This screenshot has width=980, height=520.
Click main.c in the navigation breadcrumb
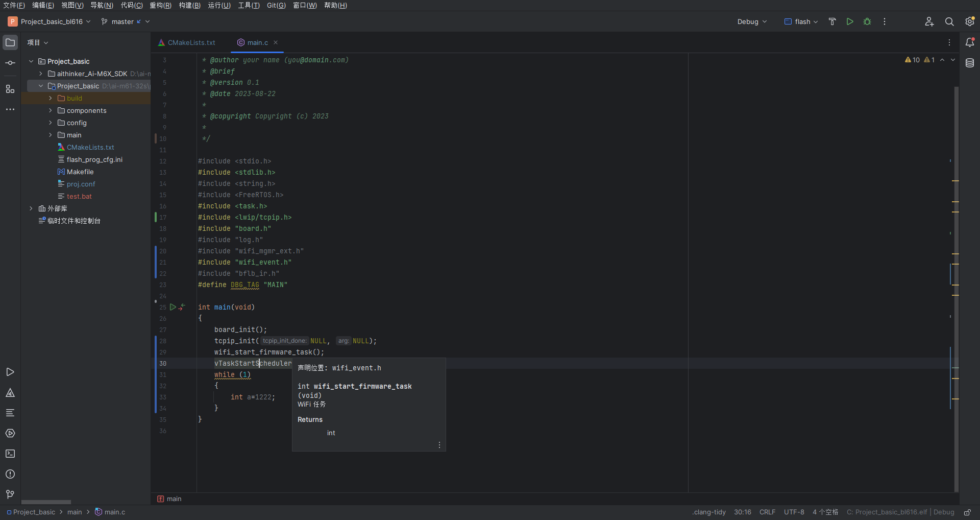click(110, 512)
